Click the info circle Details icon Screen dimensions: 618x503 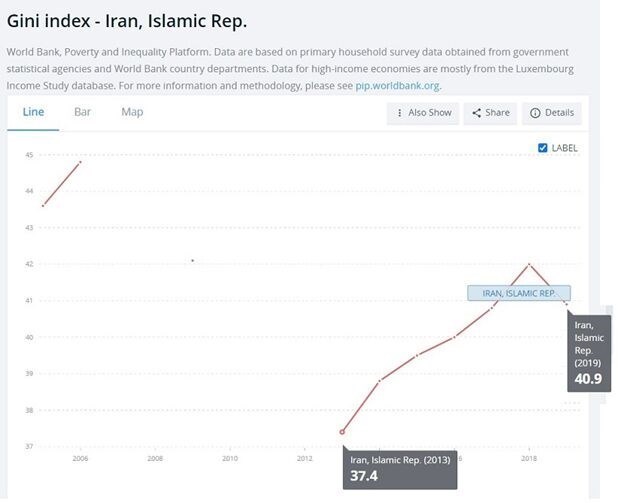(x=535, y=113)
